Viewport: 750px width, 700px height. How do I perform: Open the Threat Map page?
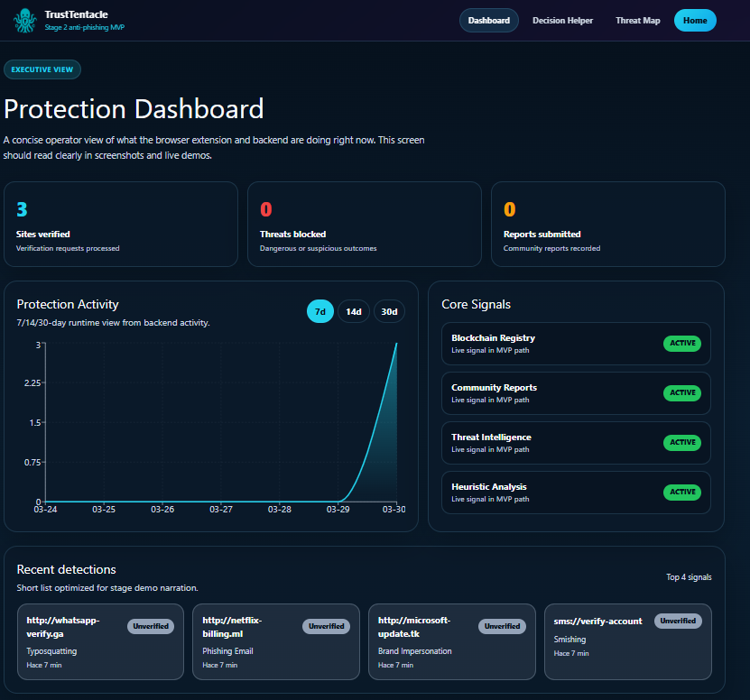point(637,20)
